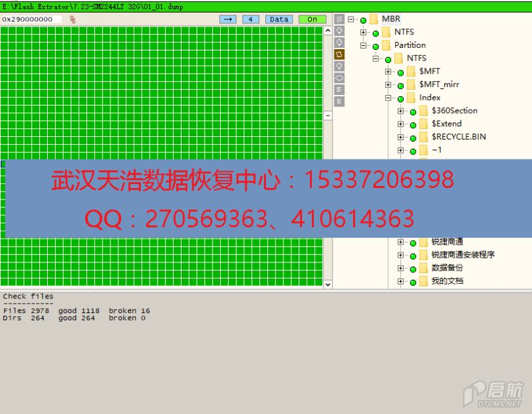Image resolution: width=532 pixels, height=414 pixels.
Task: Click the button labeled 4
Action: pos(250,19)
